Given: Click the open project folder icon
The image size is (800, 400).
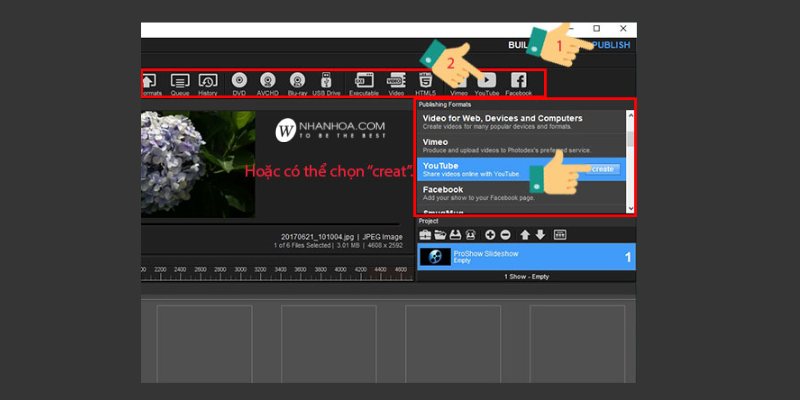Looking at the screenshot, I should 440,235.
